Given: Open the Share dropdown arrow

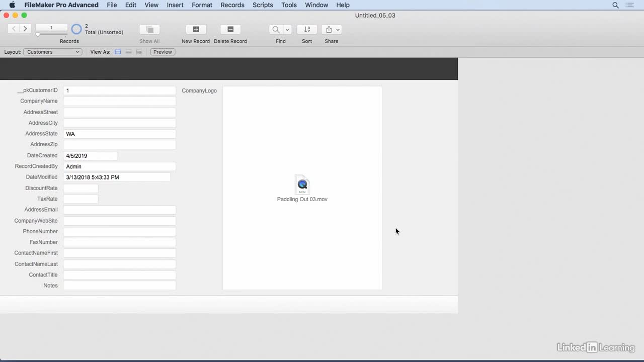Looking at the screenshot, I should pyautogui.click(x=338, y=29).
